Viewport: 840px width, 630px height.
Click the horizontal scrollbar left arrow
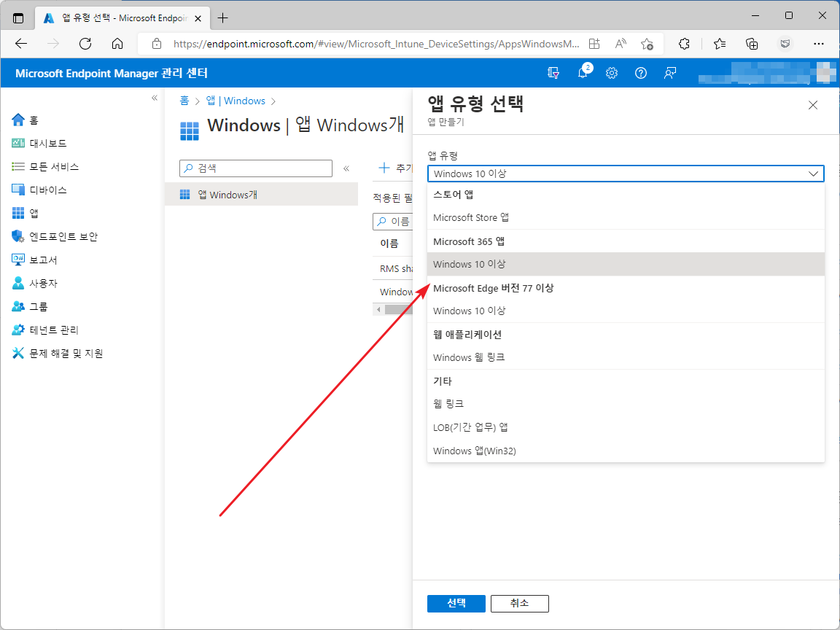(378, 310)
